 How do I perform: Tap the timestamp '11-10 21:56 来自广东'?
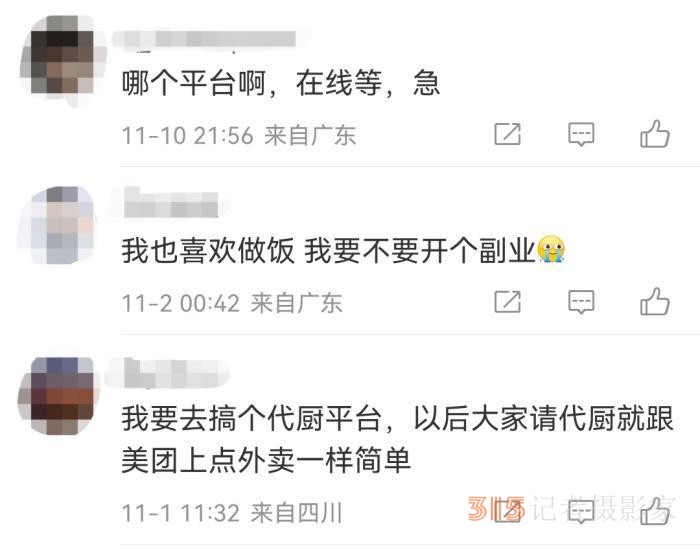(239, 135)
